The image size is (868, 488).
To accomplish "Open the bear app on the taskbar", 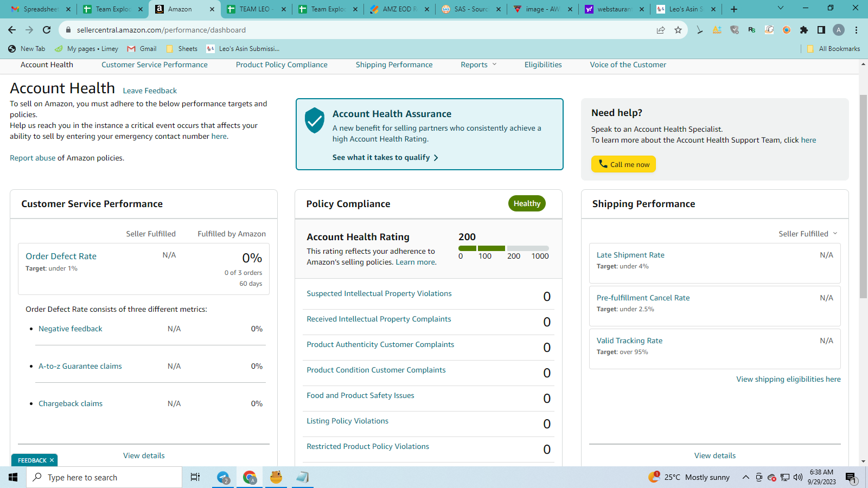I will click(x=276, y=477).
